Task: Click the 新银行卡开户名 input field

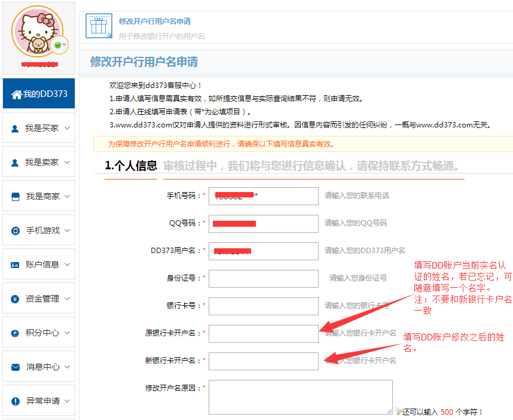Action: [x=263, y=361]
